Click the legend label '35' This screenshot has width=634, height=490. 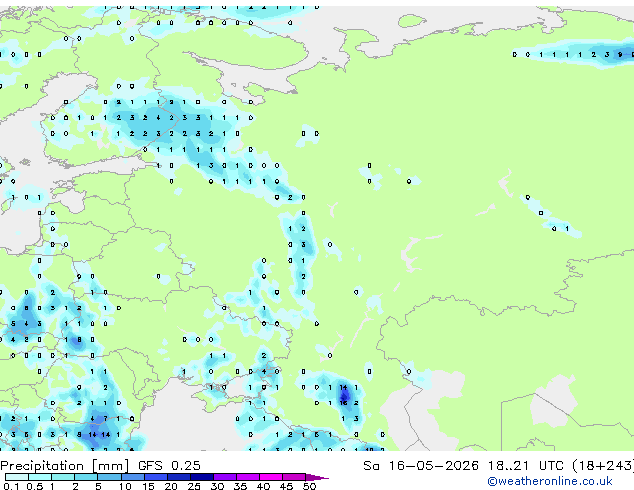click(x=240, y=486)
